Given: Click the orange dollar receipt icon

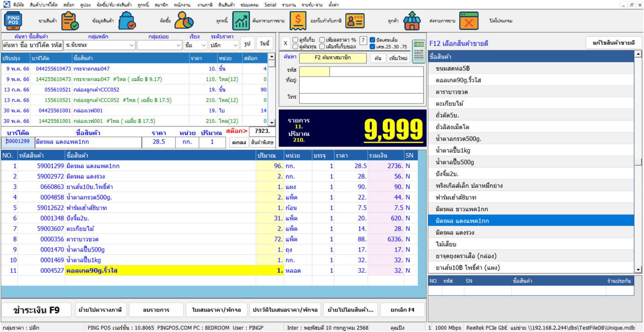Looking at the screenshot, I should [298, 21].
